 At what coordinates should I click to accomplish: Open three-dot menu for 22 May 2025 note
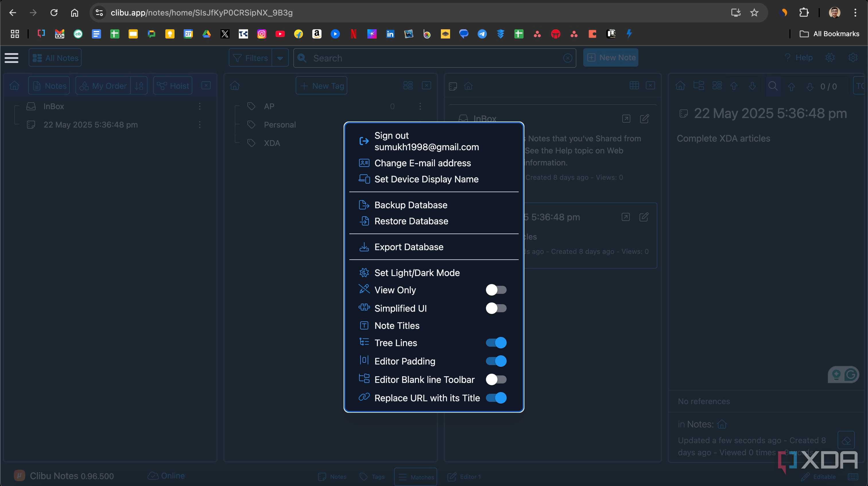200,124
